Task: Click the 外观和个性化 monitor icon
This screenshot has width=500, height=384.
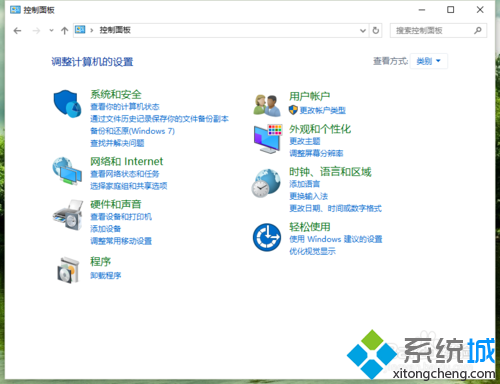Action: click(x=268, y=139)
